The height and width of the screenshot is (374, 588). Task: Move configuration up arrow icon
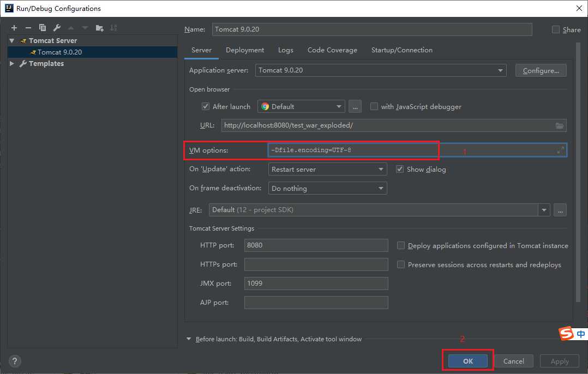click(x=71, y=28)
